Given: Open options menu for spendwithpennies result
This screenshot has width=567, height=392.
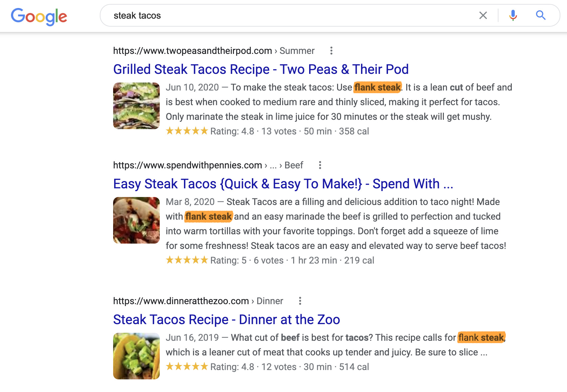Looking at the screenshot, I should pyautogui.click(x=320, y=165).
